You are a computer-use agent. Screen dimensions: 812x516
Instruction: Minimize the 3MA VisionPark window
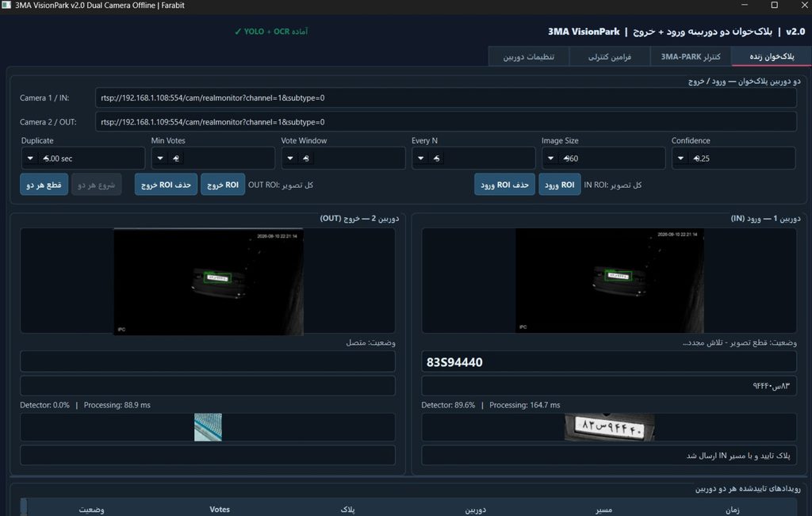(744, 6)
